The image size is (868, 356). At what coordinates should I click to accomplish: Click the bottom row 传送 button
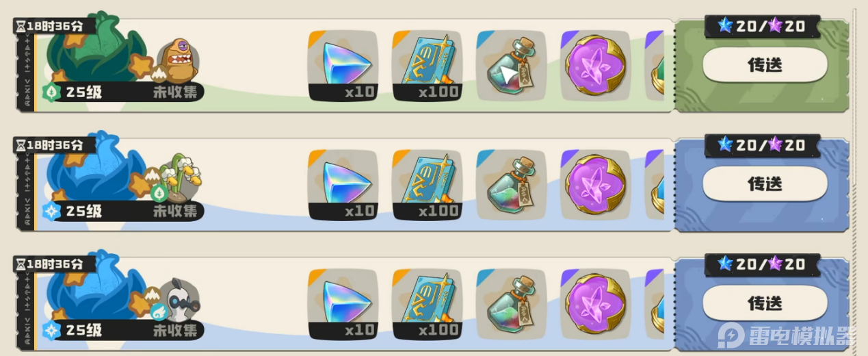point(765,303)
